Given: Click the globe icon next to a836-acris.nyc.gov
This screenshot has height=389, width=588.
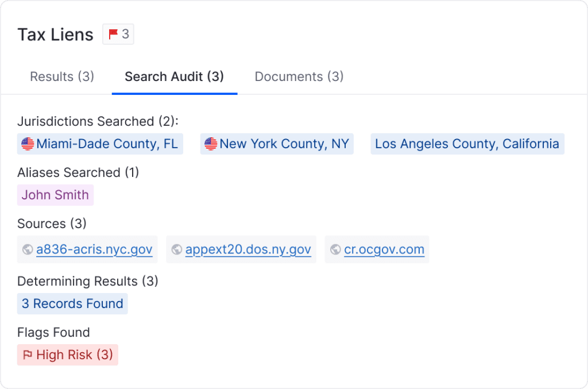Looking at the screenshot, I should coord(28,249).
